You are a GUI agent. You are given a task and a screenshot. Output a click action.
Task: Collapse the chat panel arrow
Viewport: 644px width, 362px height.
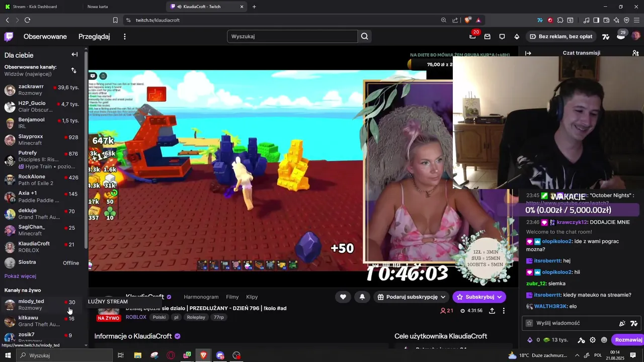[x=528, y=53]
